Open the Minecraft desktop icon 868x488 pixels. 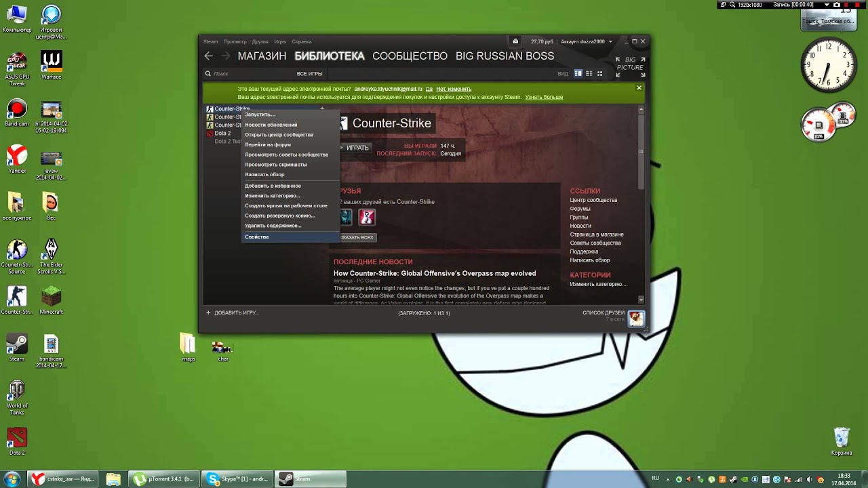point(51,300)
